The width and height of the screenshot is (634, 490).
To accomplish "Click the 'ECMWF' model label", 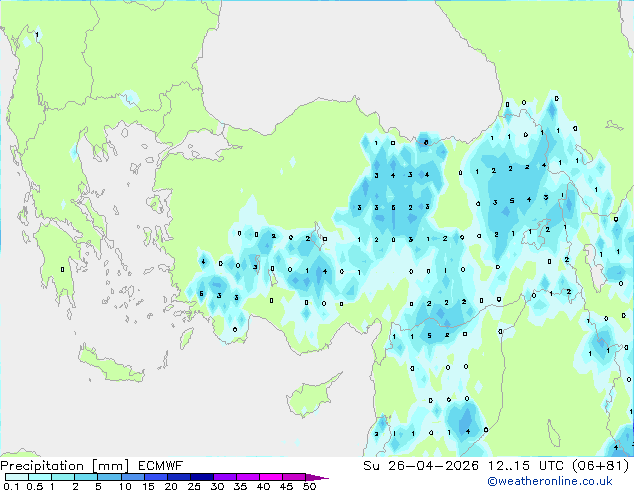I will point(161,466).
